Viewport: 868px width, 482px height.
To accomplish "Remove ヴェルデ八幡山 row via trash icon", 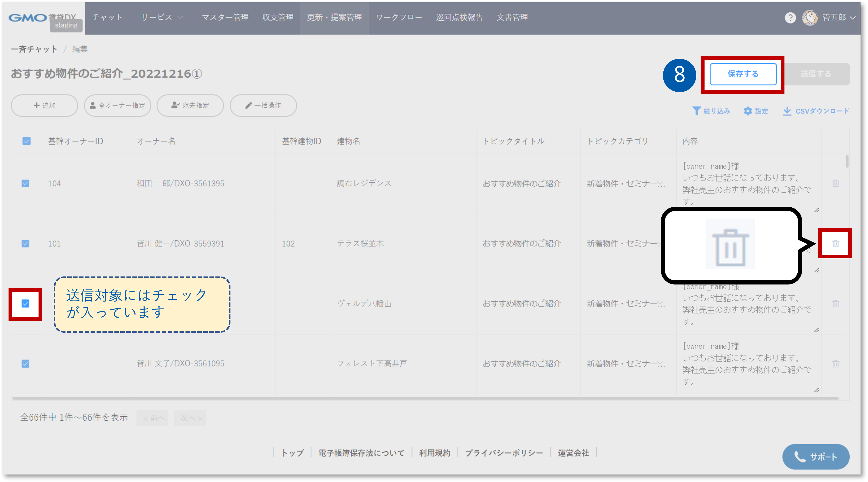I will [835, 304].
